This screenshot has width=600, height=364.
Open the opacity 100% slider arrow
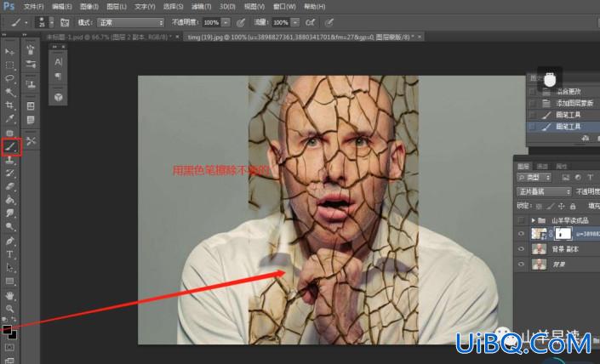pos(226,23)
